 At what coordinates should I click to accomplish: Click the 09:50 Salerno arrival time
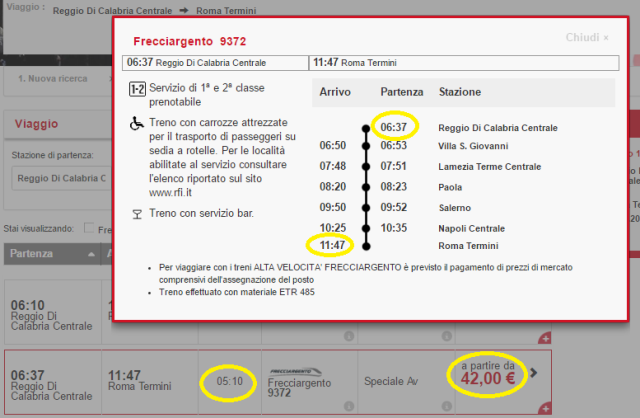332,207
